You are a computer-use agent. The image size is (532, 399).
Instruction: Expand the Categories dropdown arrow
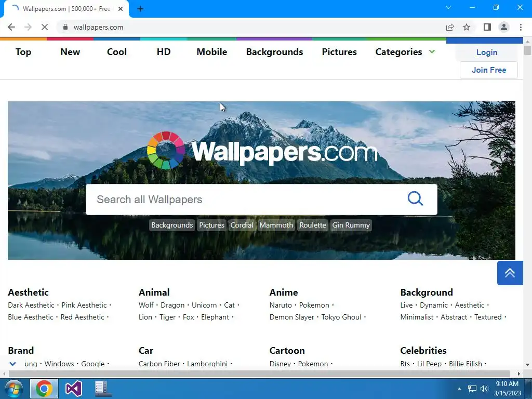pos(432,51)
